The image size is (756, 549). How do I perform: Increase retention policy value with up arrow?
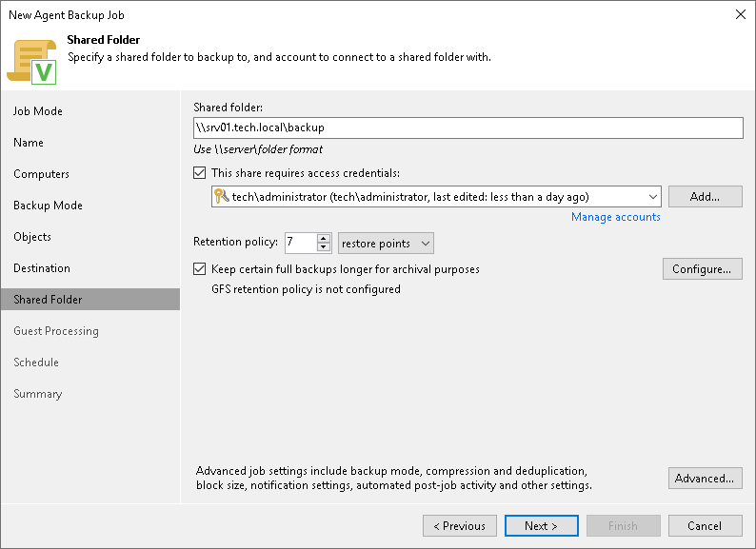click(324, 238)
